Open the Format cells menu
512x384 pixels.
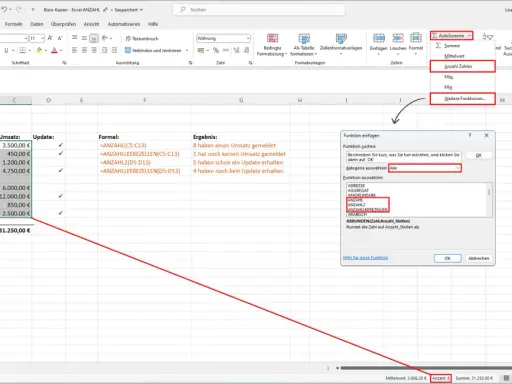416,43
